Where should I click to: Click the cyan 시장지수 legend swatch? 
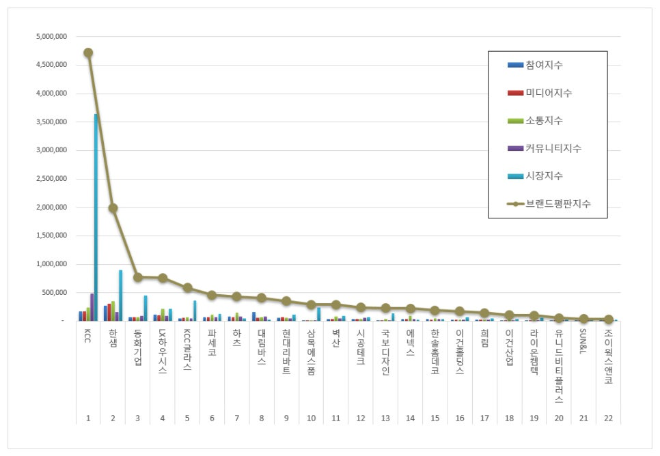(513, 176)
